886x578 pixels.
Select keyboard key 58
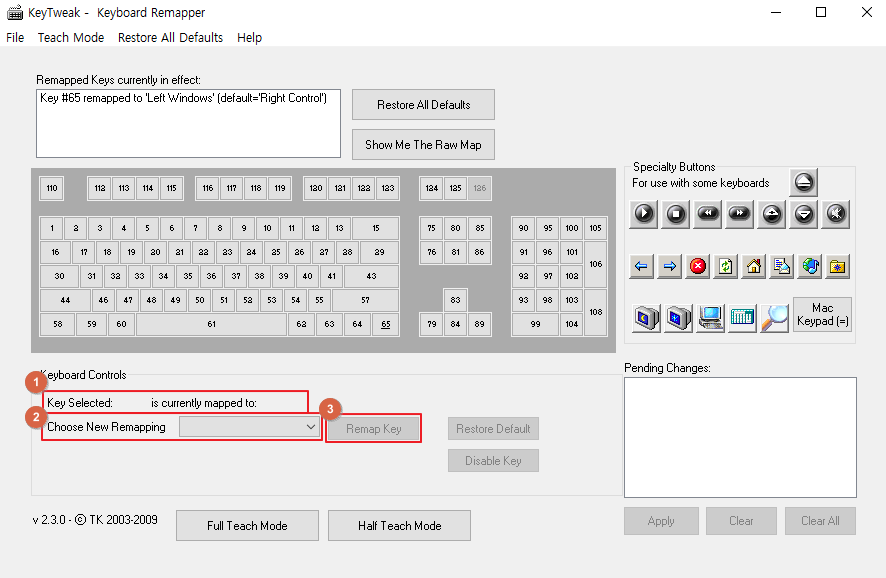tap(58, 324)
